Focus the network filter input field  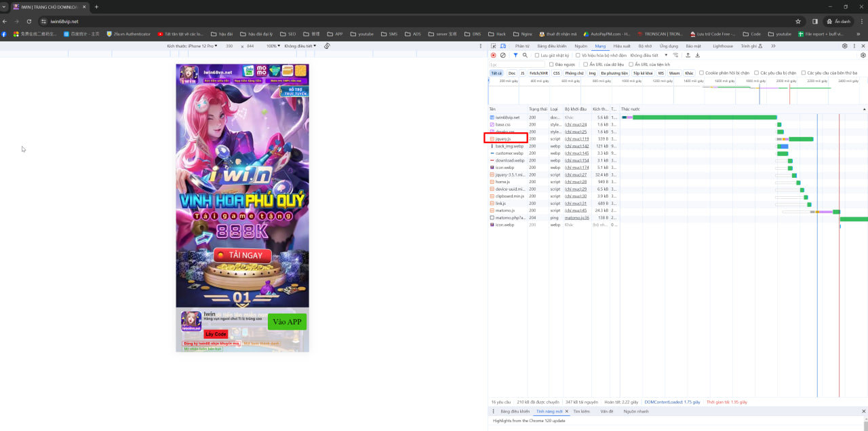coord(517,64)
